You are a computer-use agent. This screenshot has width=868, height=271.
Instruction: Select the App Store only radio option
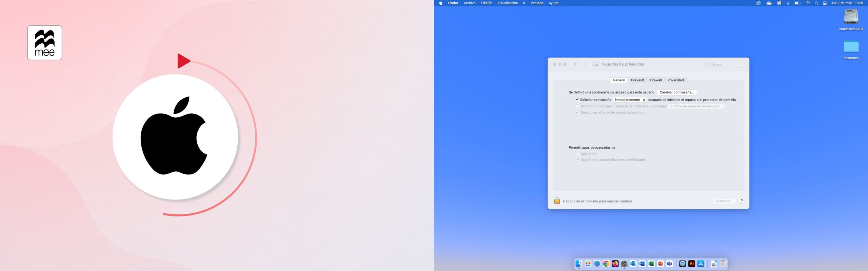point(577,154)
